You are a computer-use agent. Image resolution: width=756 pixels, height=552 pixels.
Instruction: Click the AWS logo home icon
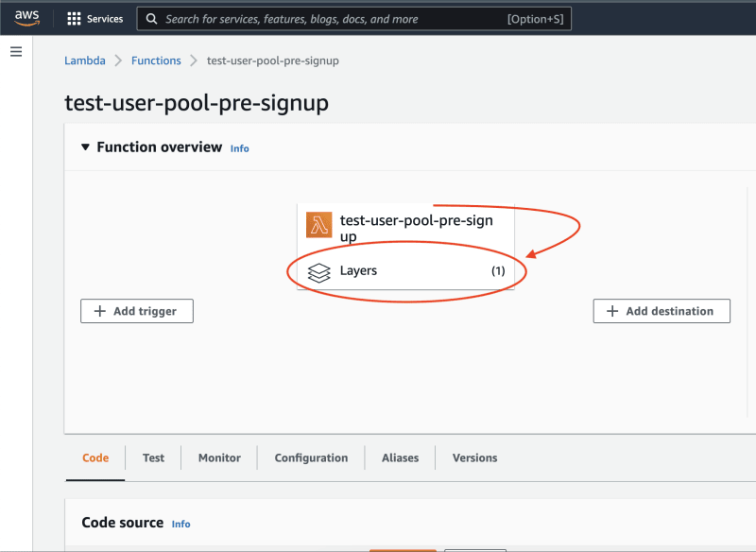click(x=26, y=18)
